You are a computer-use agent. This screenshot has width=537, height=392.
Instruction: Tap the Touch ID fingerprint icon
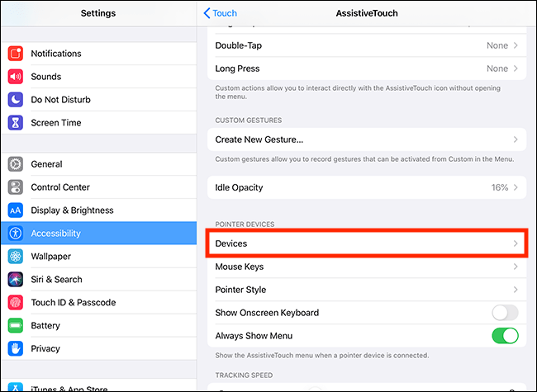pos(16,302)
